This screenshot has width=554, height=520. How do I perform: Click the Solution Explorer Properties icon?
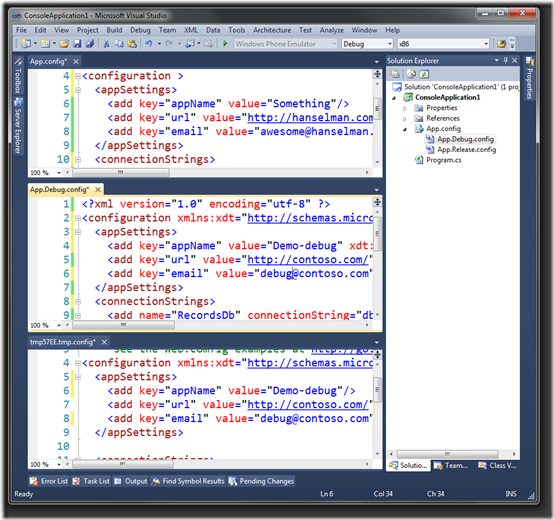[x=395, y=74]
